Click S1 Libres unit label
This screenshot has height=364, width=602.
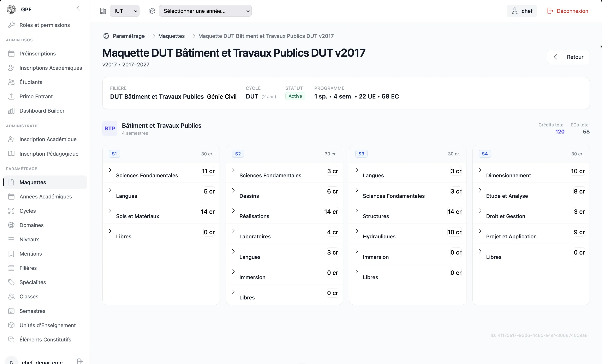(124, 237)
